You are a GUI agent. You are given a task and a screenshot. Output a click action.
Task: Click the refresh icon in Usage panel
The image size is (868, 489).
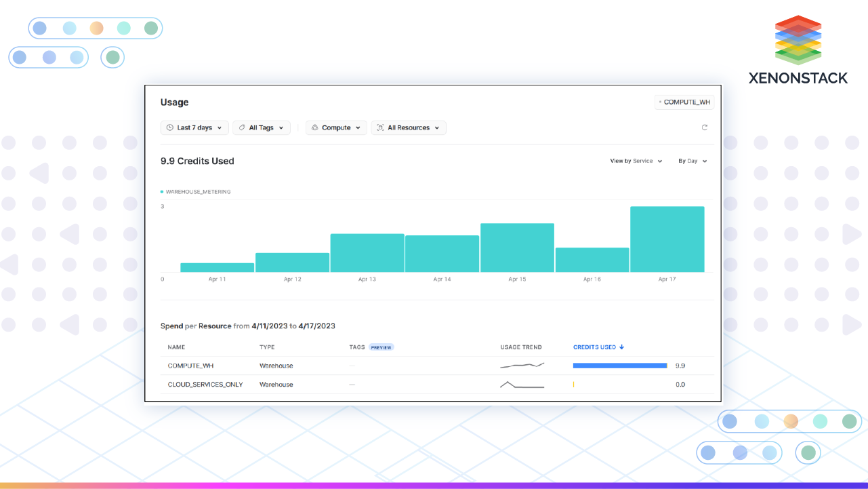pos(705,128)
